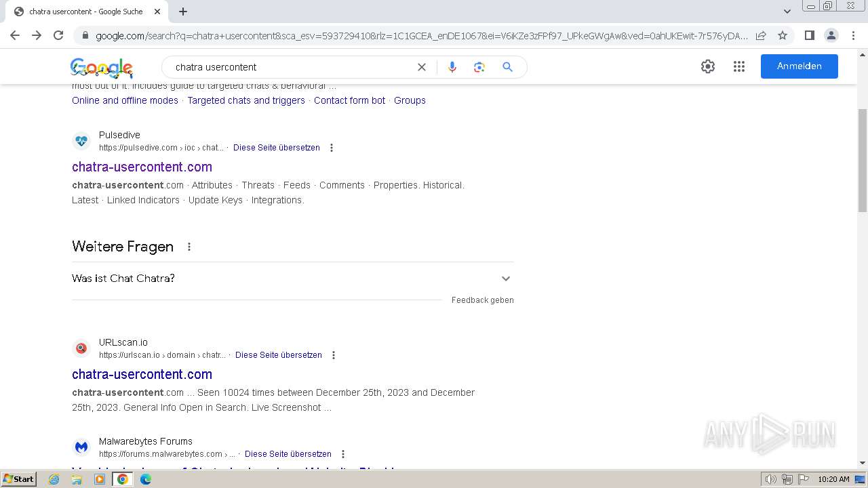
Task: Bookmark this page with the star icon
Action: (x=783, y=35)
